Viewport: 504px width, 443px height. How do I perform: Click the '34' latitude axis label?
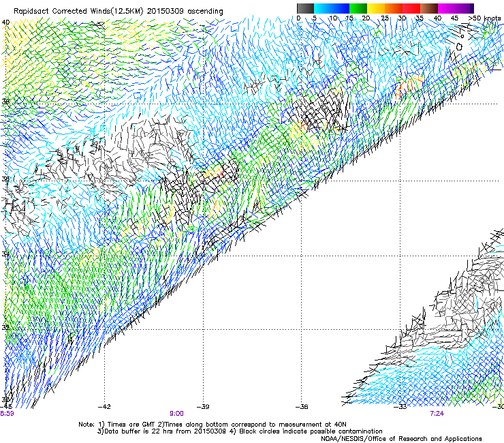[x=5, y=254]
